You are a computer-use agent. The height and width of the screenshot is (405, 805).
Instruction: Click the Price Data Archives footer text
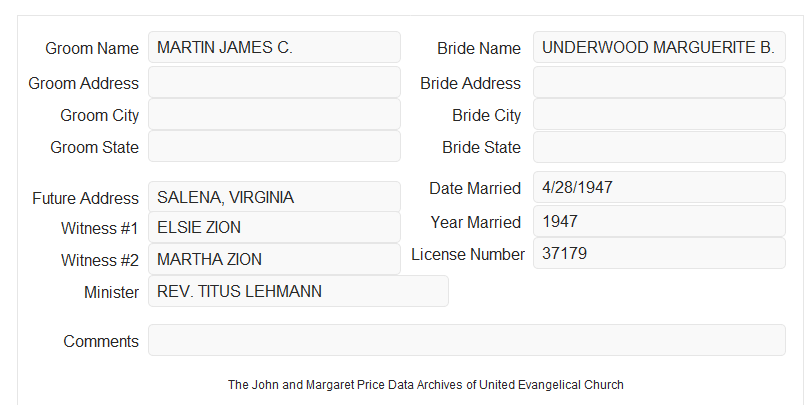tap(426, 385)
